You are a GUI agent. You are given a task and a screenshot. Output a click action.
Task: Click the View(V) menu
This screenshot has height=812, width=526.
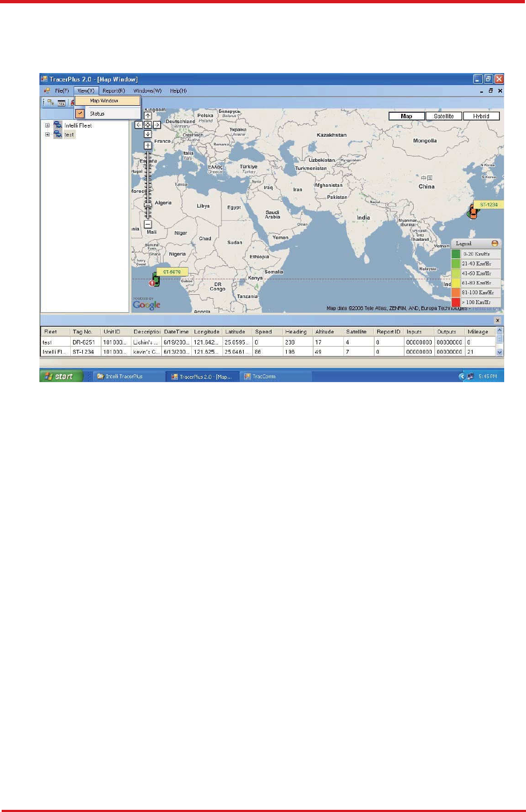[x=86, y=91]
